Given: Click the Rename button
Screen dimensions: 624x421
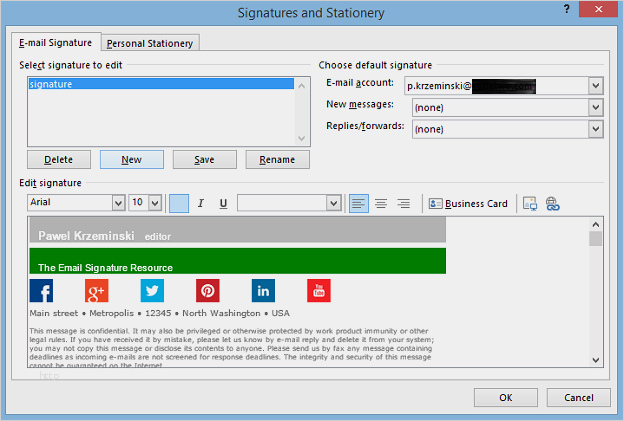Looking at the screenshot, I should coord(277,160).
